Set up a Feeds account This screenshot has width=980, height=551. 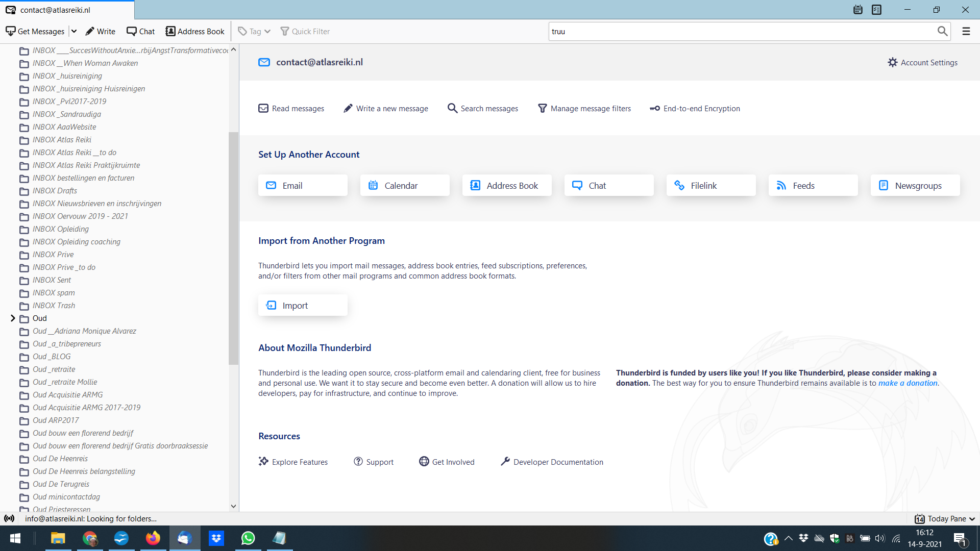coord(813,185)
